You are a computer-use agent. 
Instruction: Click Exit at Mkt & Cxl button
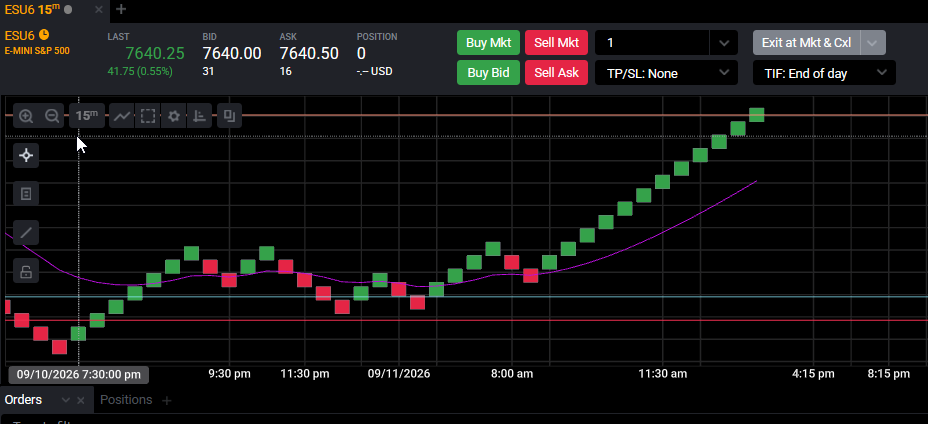[806, 43]
